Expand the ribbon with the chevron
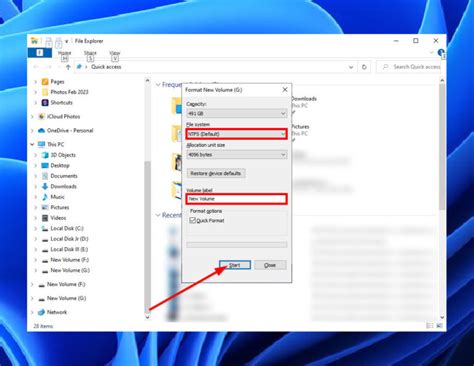 coord(431,52)
